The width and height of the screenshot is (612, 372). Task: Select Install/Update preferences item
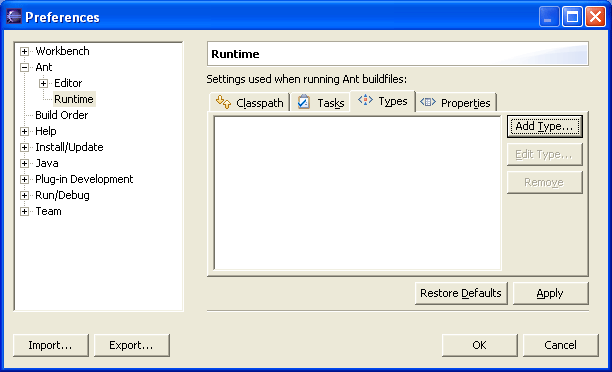click(x=69, y=147)
